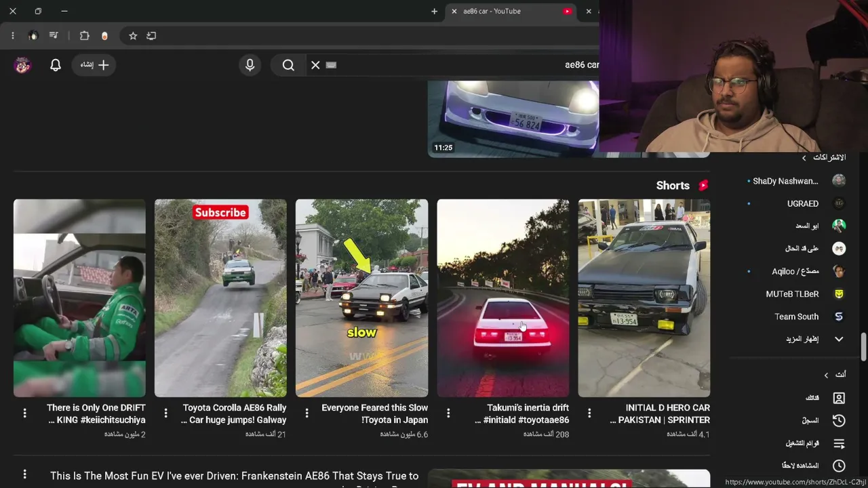
Task: Open the 'الاشتراكات' subscriptions section chevron
Action: pyautogui.click(x=804, y=158)
